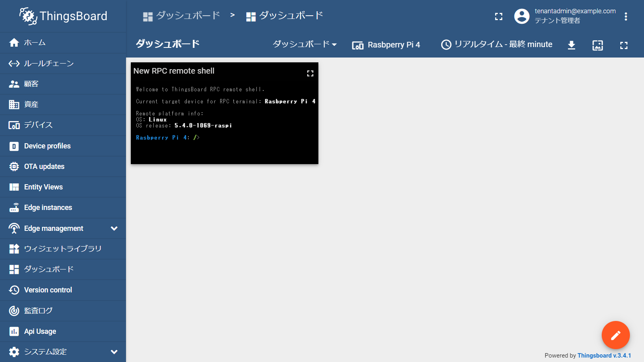
Task: Open the user options three-dot menu
Action: click(x=625, y=16)
